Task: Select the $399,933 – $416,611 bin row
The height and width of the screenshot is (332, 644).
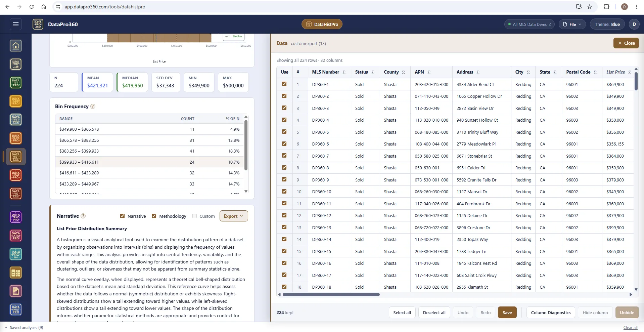Action: click(149, 162)
